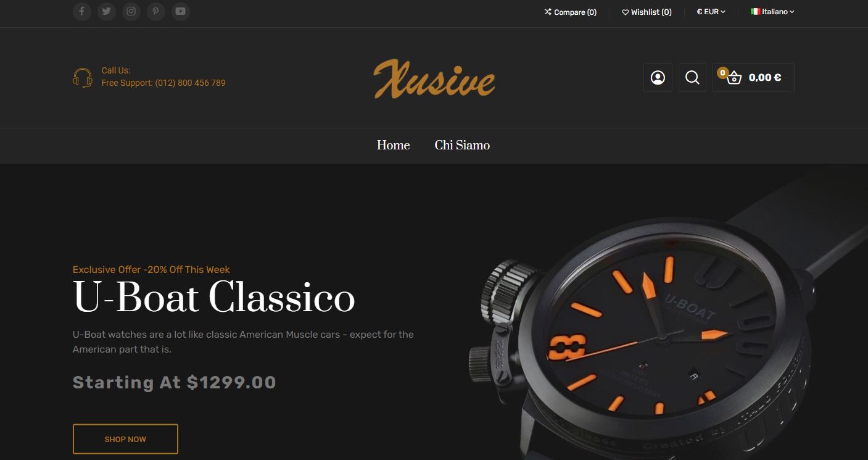This screenshot has width=868, height=460.
Task: Open the Pinterest social icon
Action: pyautogui.click(x=156, y=11)
